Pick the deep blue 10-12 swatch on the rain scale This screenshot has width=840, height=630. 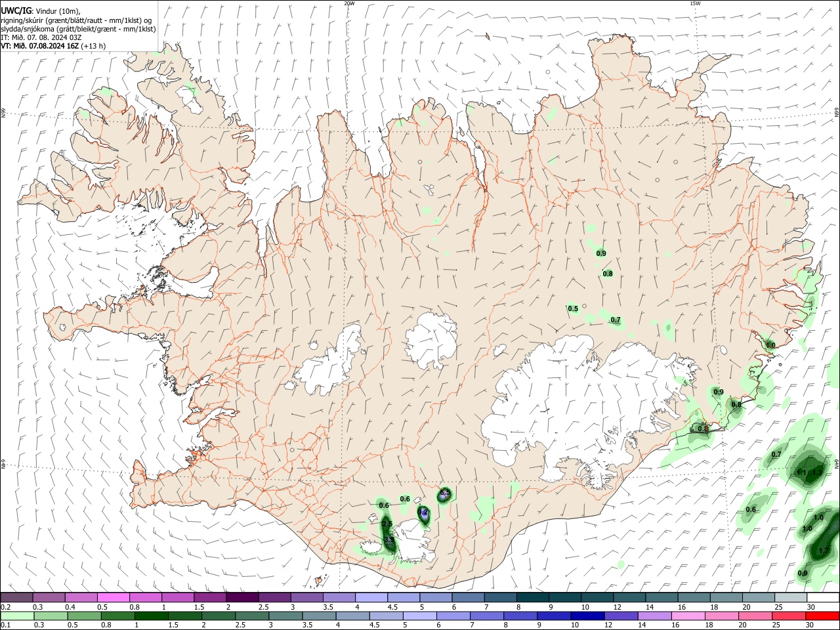coord(587,616)
